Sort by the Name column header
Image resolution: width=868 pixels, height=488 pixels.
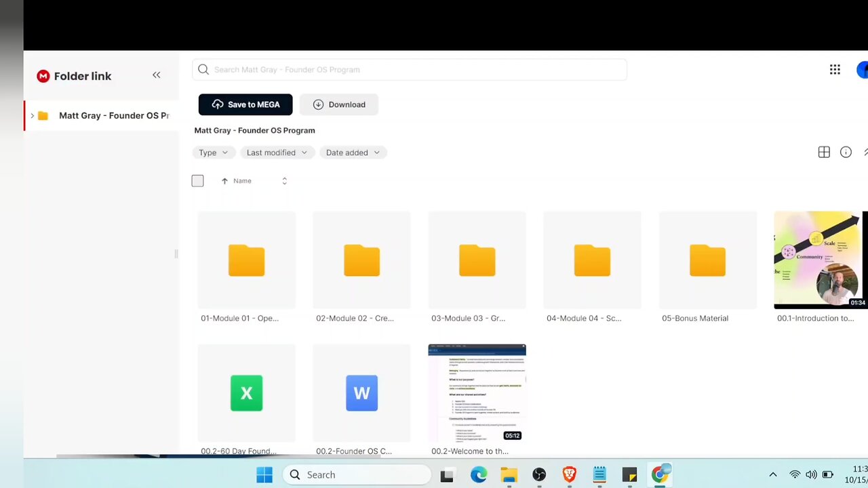click(242, 181)
